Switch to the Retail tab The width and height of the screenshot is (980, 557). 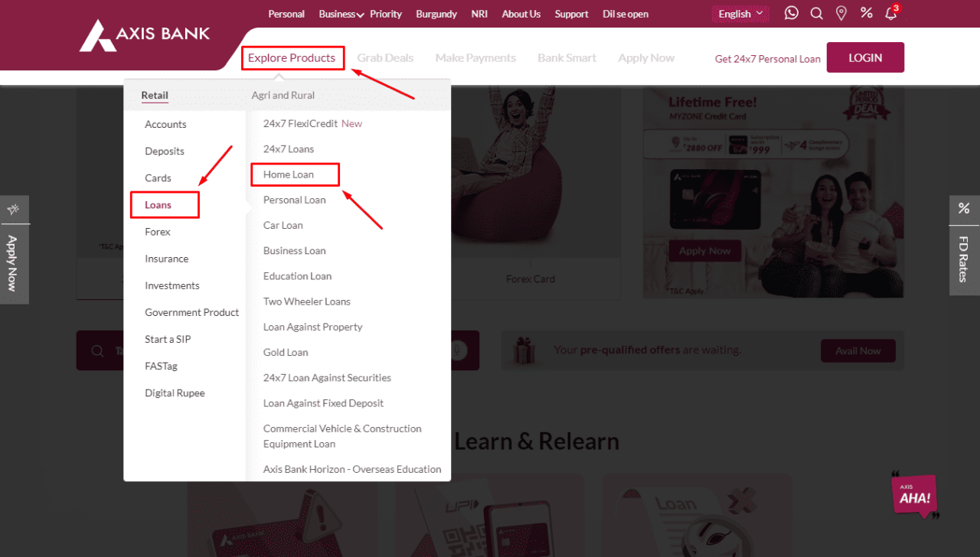pyautogui.click(x=155, y=96)
